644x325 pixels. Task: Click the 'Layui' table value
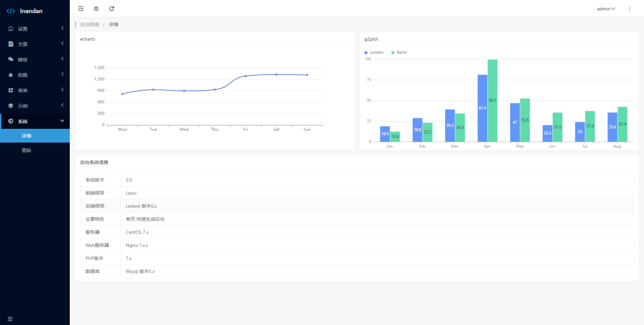click(131, 193)
